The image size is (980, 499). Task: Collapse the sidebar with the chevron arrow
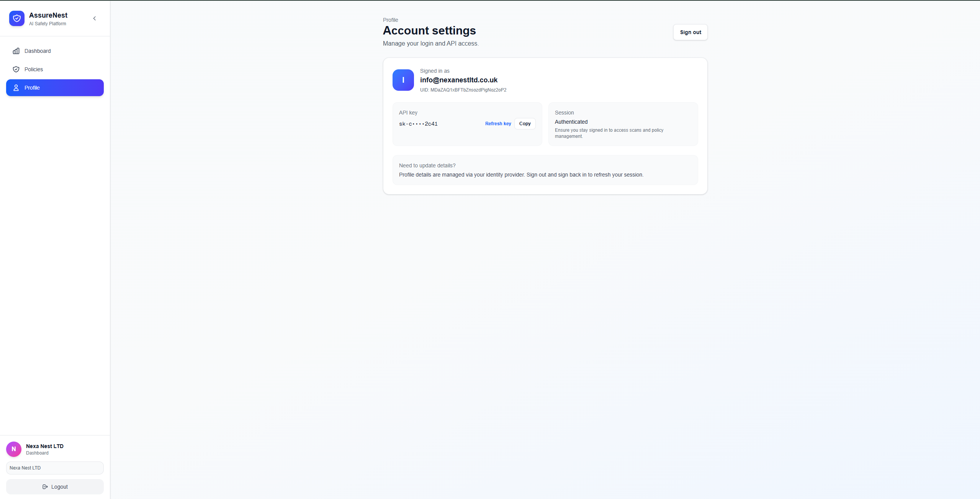[95, 18]
